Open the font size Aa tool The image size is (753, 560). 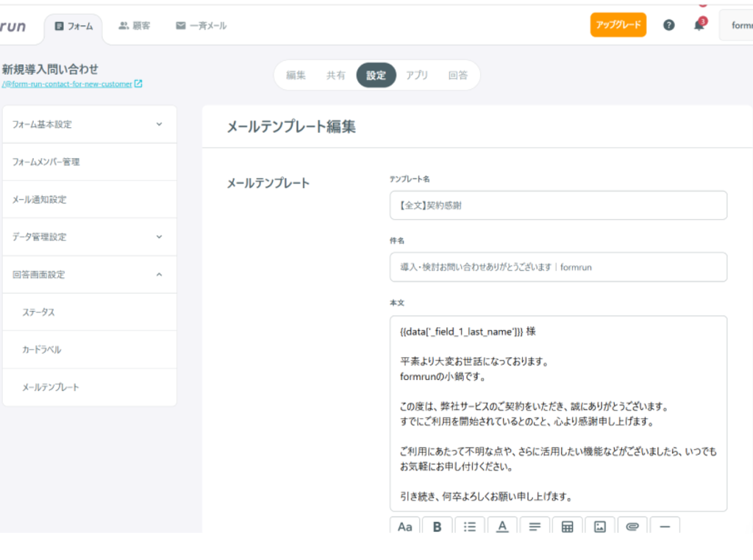[x=404, y=526]
